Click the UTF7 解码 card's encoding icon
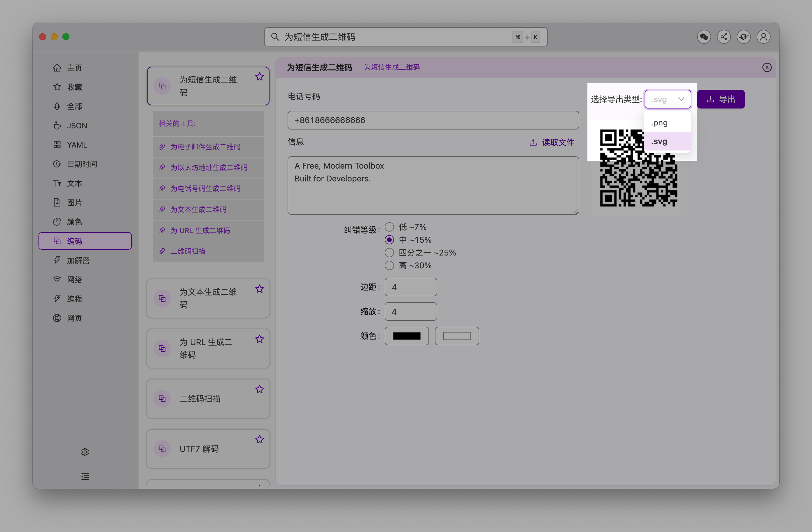 162,449
